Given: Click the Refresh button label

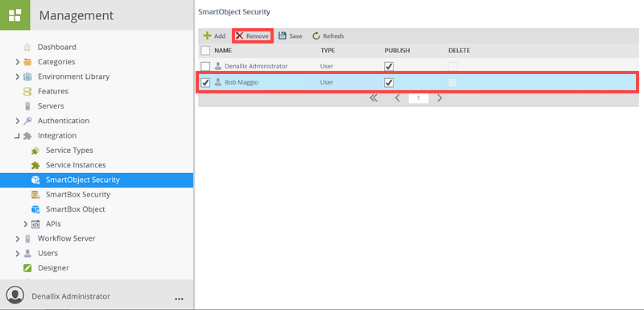Looking at the screenshot, I should pos(333,36).
